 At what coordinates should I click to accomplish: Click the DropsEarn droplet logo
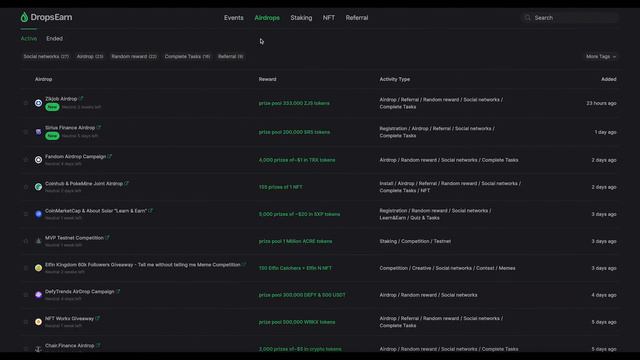(24, 17)
